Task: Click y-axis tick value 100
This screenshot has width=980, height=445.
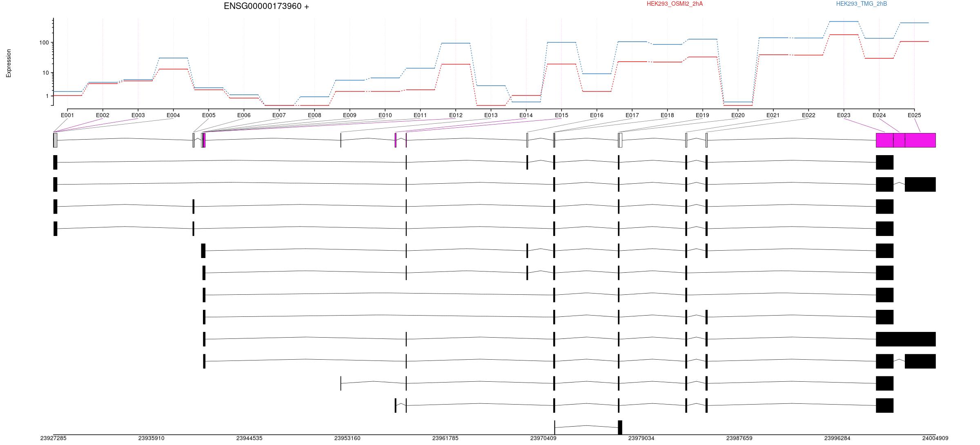Action: coord(44,42)
